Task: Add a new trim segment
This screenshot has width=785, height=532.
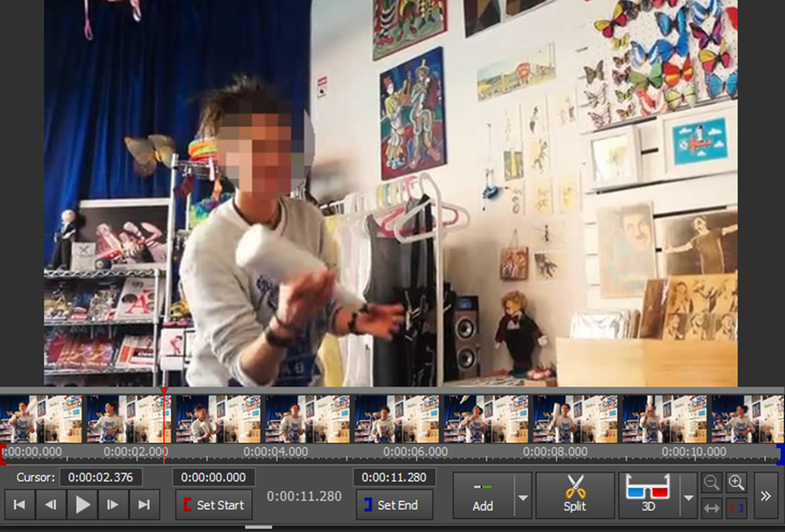Action: [481, 494]
